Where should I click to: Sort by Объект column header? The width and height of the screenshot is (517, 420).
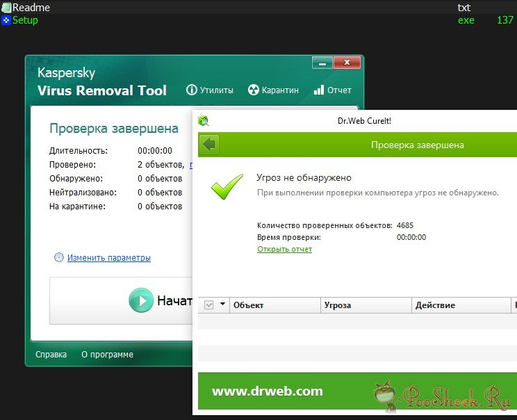(x=275, y=305)
